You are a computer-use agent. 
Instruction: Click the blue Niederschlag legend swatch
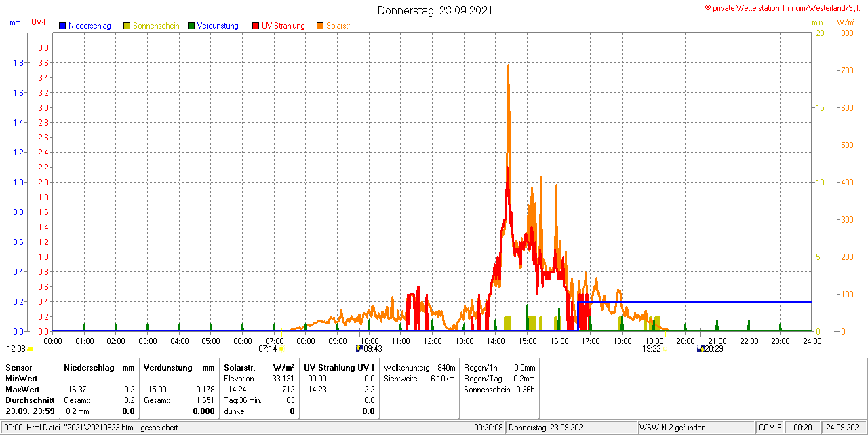point(62,26)
